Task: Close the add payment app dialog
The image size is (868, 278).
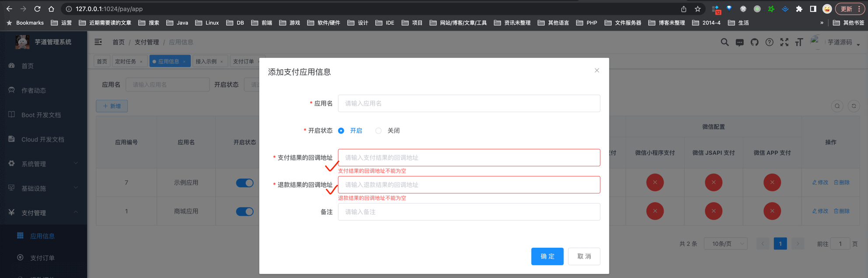Action: pos(597,70)
